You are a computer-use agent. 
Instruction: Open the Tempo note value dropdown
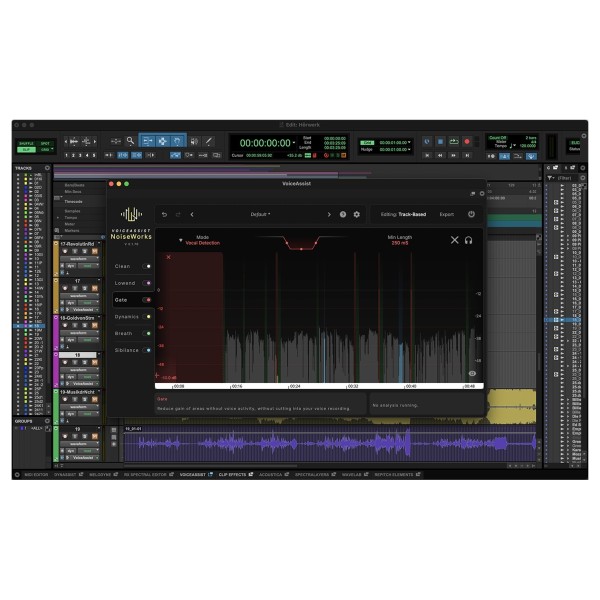pyautogui.click(x=513, y=146)
